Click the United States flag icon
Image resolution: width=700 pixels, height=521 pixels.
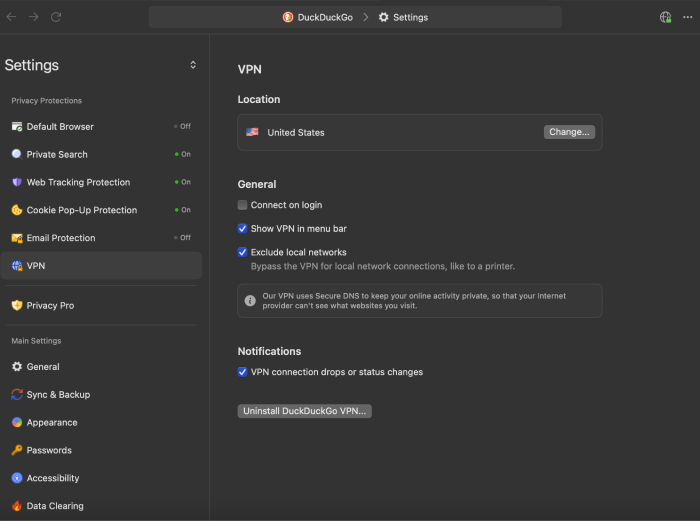tap(252, 132)
